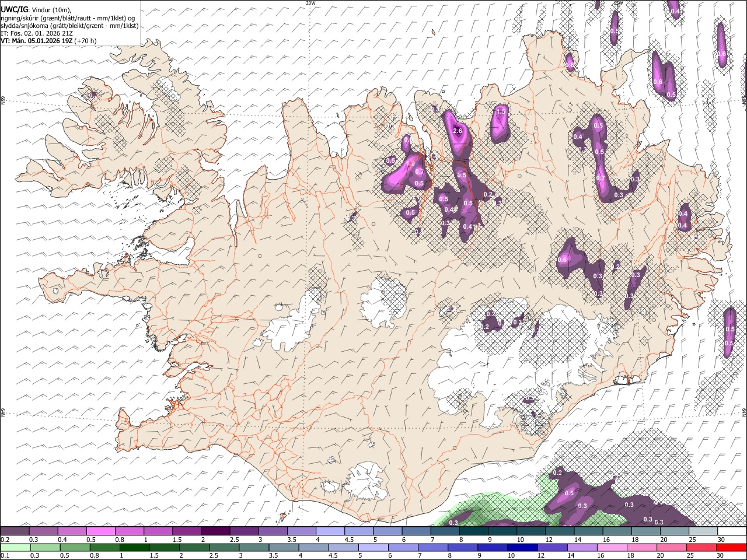Pick the dark purple 2 swatch, upper legend row
This screenshot has height=560, width=747.
215,531
